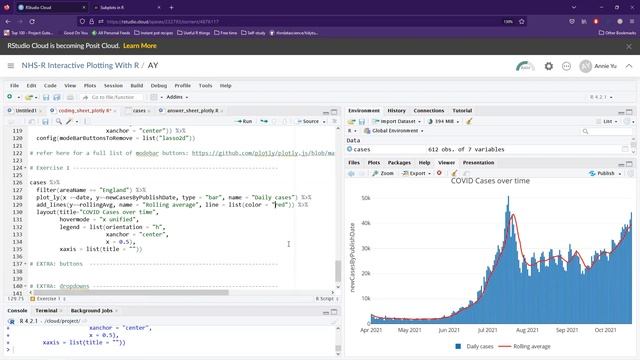Bookmark page with star icon
This screenshot has width=640, height=360.
tap(522, 21)
